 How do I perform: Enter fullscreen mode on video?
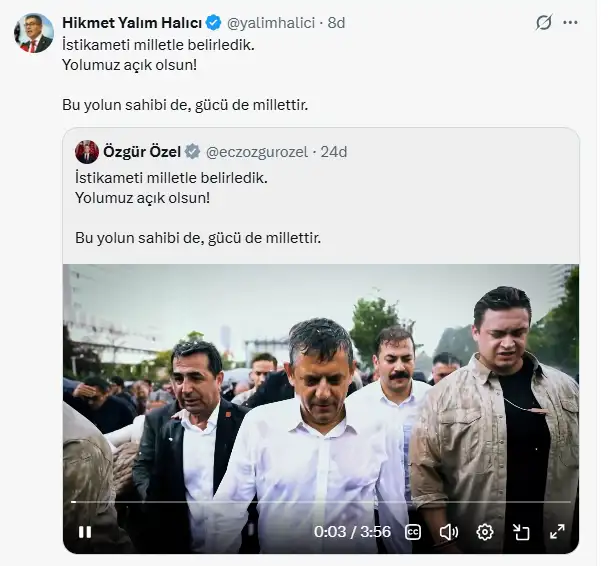557,531
